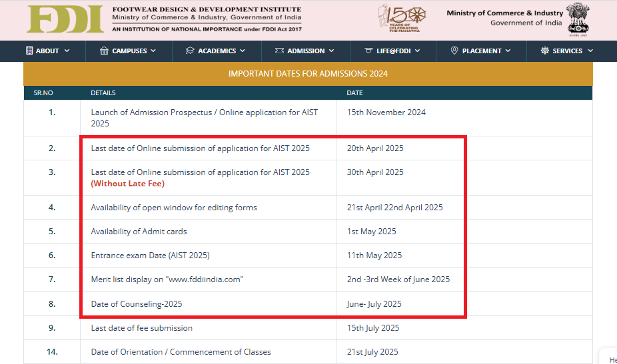Screen dimensions: 617x364
Task: Click the red '(Without Late Fee)' text
Action: pos(127,184)
